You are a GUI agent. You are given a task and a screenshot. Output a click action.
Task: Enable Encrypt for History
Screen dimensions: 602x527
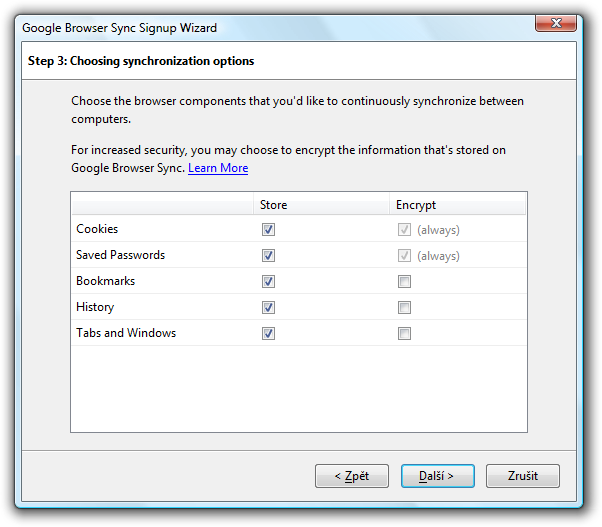tap(404, 307)
